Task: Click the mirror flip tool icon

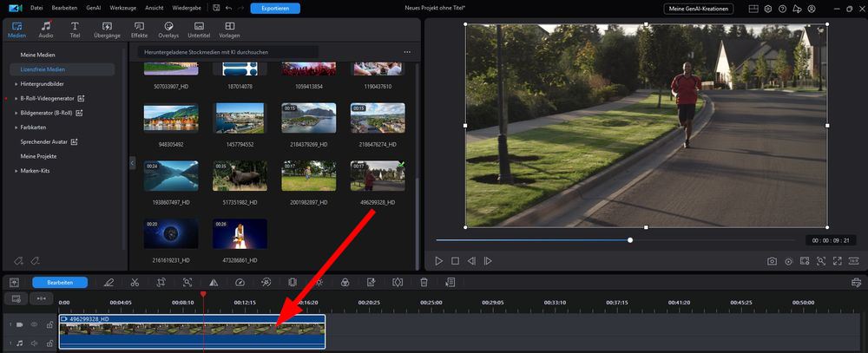Action: (214, 282)
